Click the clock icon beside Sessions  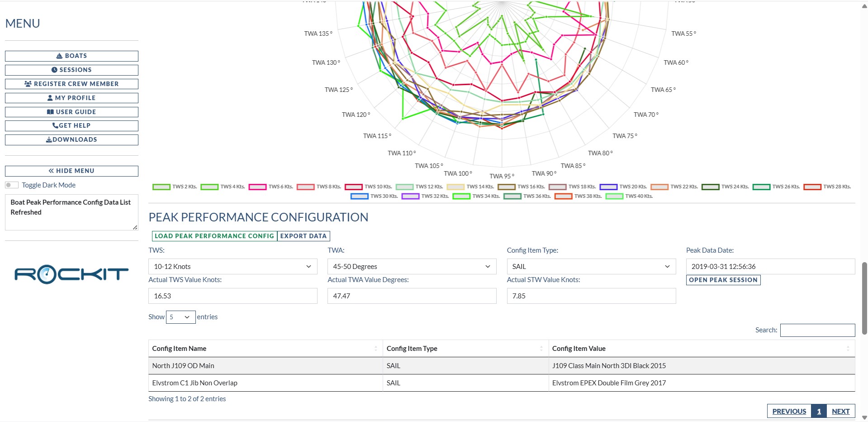(x=54, y=70)
